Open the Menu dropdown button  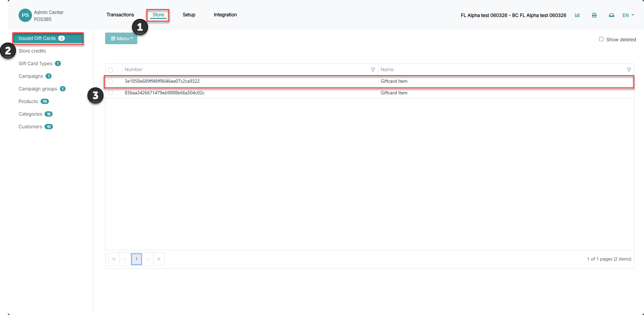click(x=121, y=39)
